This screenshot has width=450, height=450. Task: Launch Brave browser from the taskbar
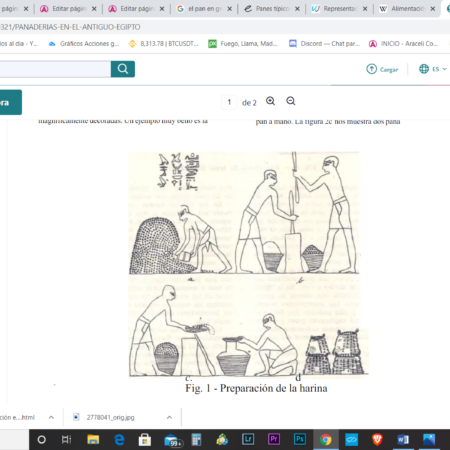click(377, 440)
